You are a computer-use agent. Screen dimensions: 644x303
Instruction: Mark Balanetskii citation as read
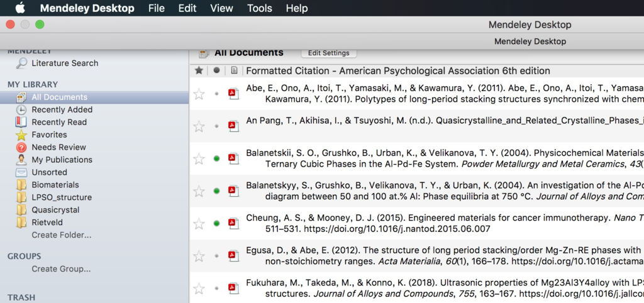(216, 158)
